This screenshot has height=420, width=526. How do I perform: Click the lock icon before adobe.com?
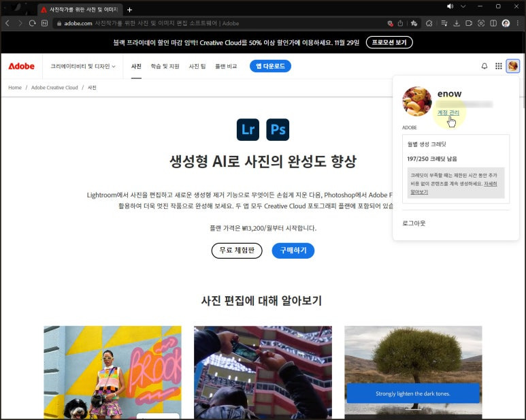click(59, 23)
